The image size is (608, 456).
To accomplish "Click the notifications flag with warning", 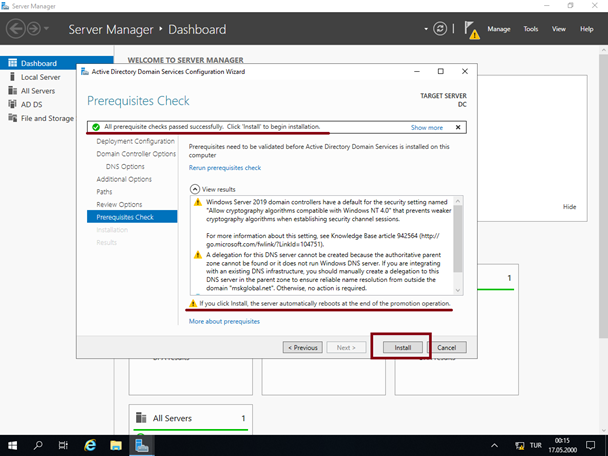I will [x=472, y=30].
